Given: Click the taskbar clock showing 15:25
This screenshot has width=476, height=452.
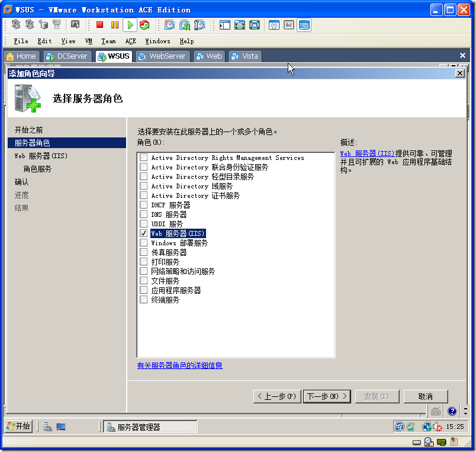Looking at the screenshot, I should pyautogui.click(x=455, y=427).
